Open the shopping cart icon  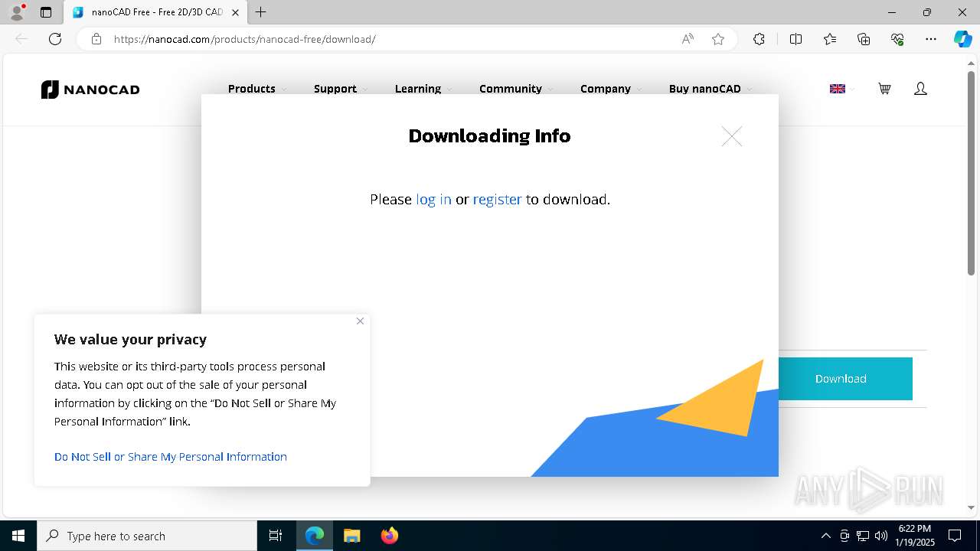884,89
